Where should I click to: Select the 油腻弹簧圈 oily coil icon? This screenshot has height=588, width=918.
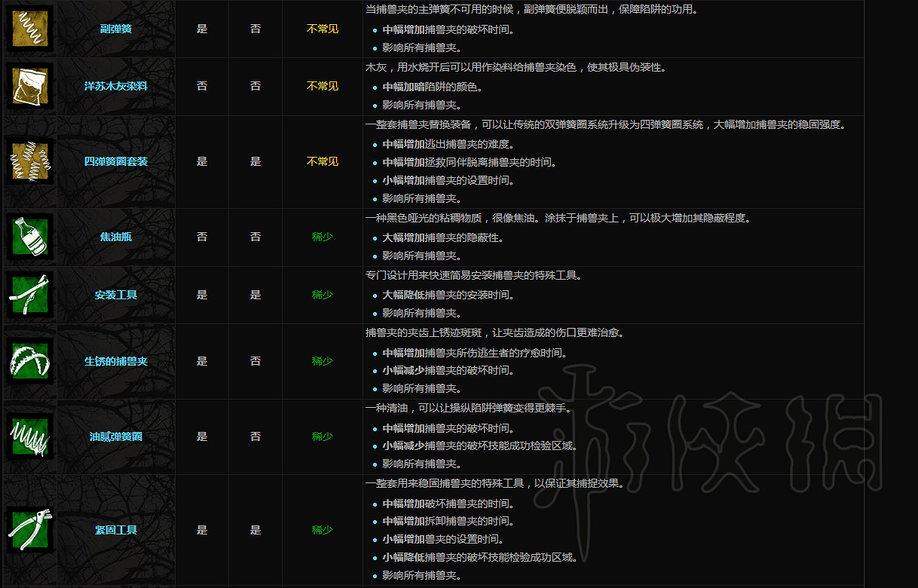30,436
